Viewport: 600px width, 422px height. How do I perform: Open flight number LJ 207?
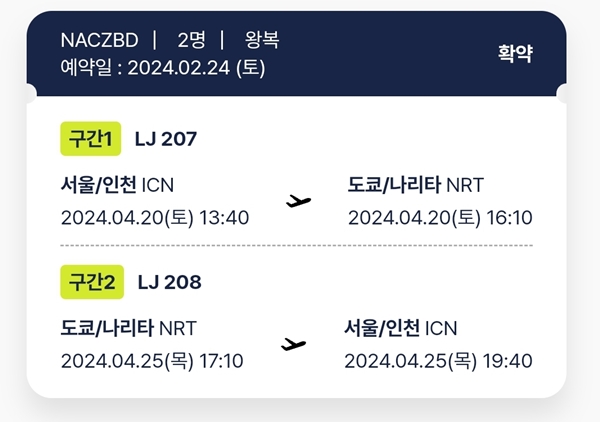click(x=166, y=139)
